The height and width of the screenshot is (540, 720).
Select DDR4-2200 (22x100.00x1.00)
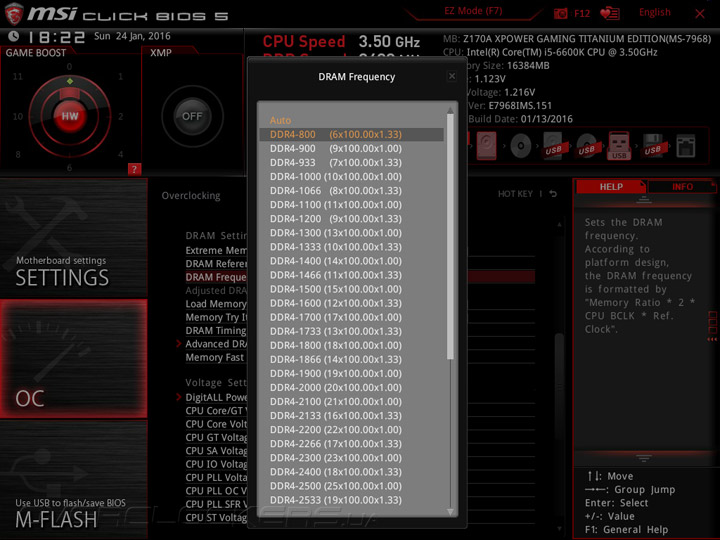point(351,430)
